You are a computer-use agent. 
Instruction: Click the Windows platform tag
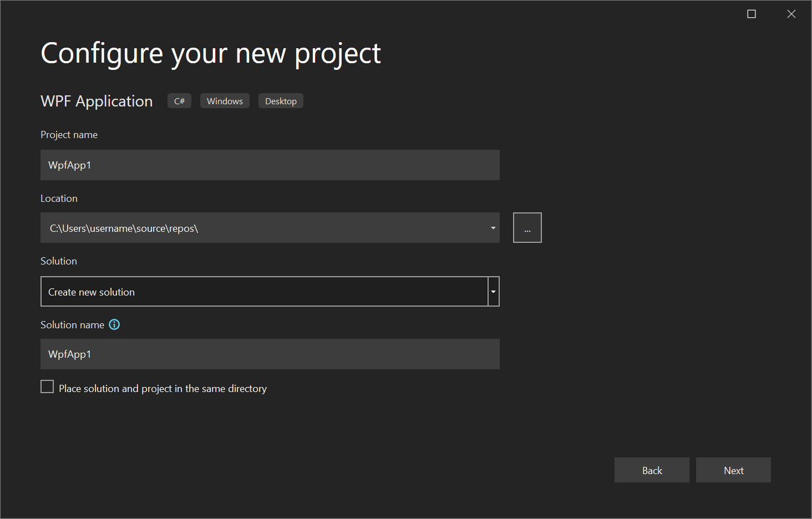pyautogui.click(x=225, y=100)
